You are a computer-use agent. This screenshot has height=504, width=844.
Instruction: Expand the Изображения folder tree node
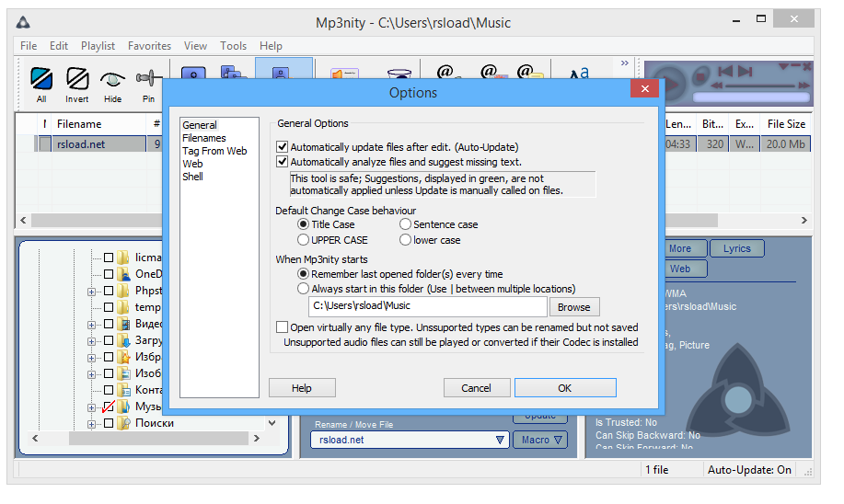click(x=91, y=374)
